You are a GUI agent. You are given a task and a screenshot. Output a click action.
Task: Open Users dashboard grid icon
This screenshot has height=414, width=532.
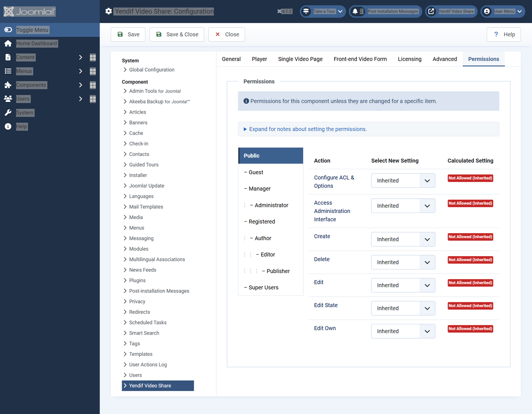[x=93, y=99]
